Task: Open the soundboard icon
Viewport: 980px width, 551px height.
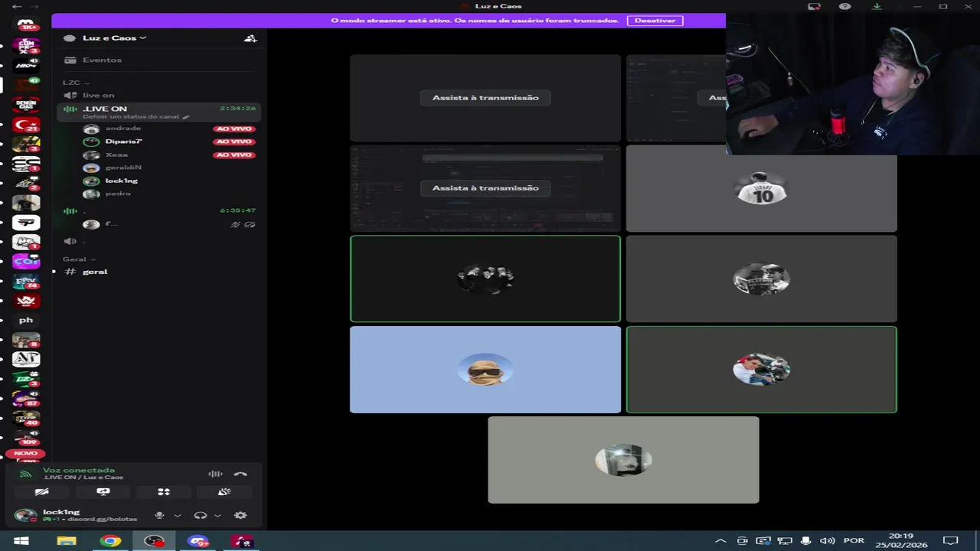Action: pyautogui.click(x=224, y=492)
